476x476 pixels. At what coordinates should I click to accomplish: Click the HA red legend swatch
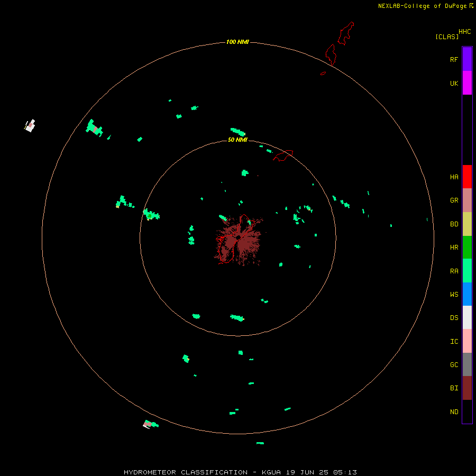point(467,177)
